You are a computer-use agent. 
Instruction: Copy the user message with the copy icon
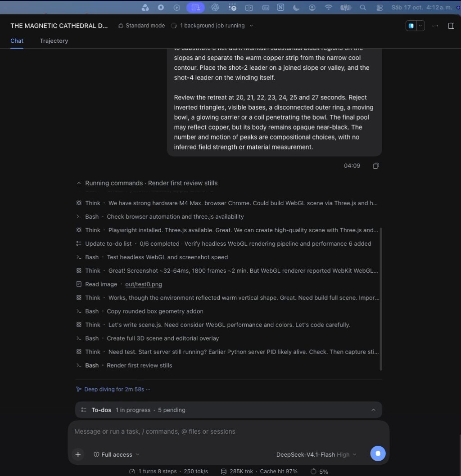[x=375, y=166]
